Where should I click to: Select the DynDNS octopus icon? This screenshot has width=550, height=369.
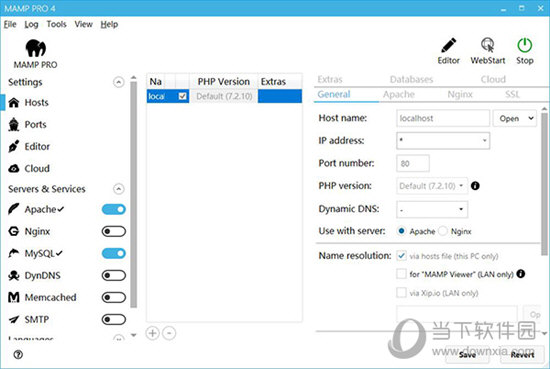coord(14,275)
